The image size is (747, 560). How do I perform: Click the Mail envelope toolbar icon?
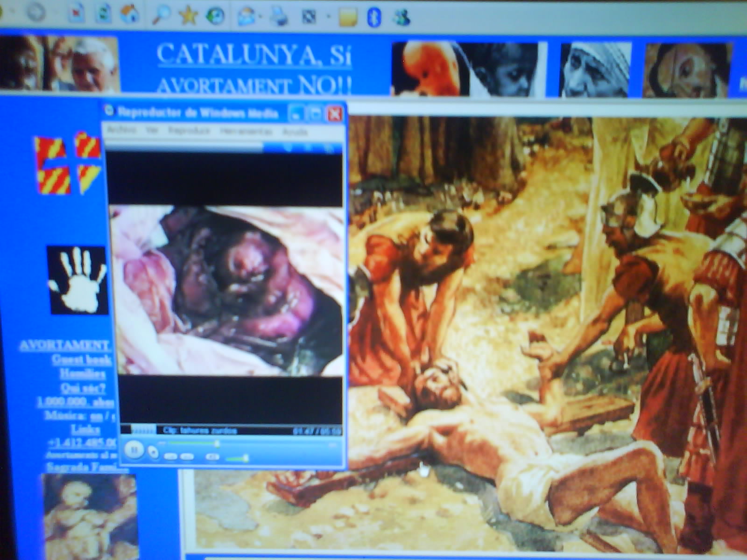pos(246,17)
